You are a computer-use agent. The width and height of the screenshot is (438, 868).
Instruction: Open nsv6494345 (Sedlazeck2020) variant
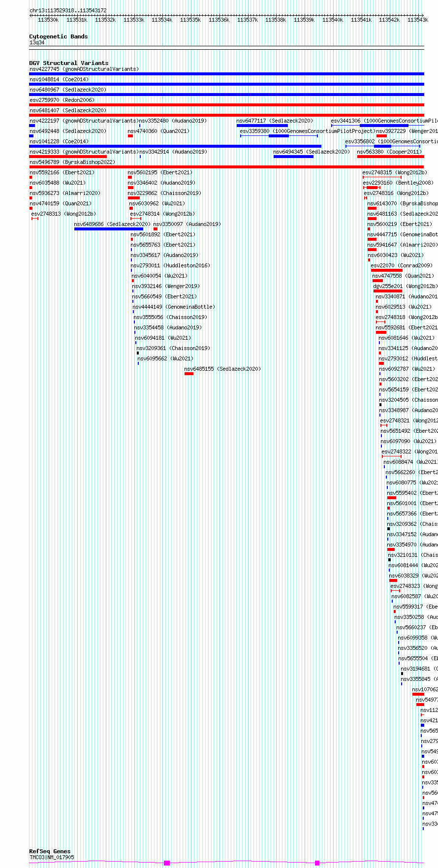coord(312,152)
